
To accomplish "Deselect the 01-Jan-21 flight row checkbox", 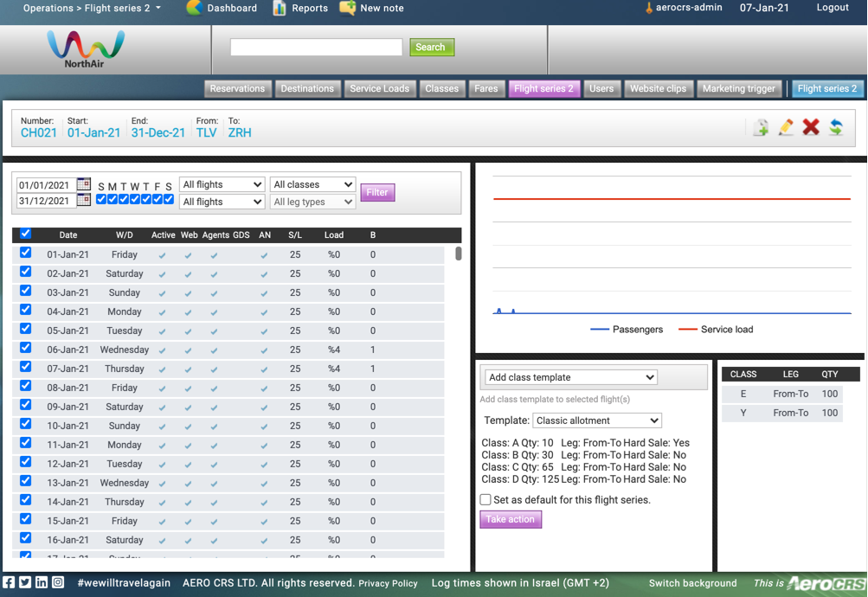I will [24, 252].
